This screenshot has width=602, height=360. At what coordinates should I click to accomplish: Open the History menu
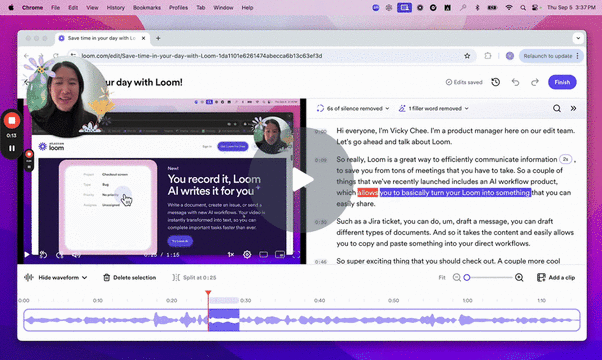(116, 8)
